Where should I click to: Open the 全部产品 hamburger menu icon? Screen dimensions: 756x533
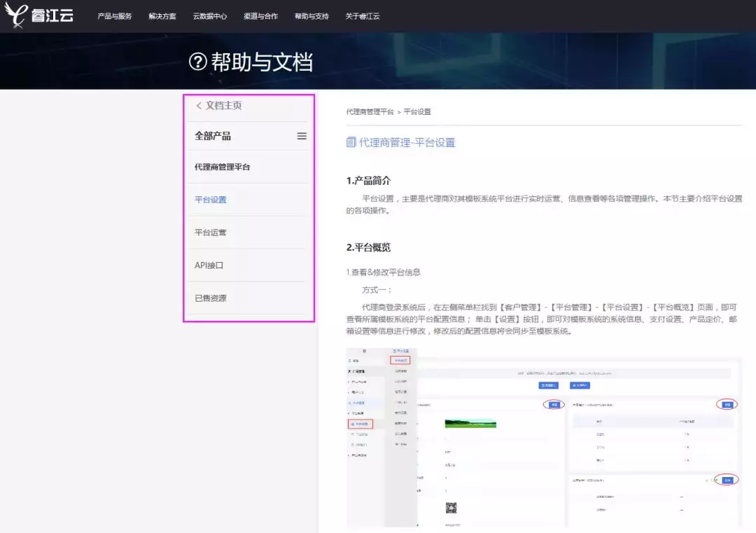pos(302,136)
